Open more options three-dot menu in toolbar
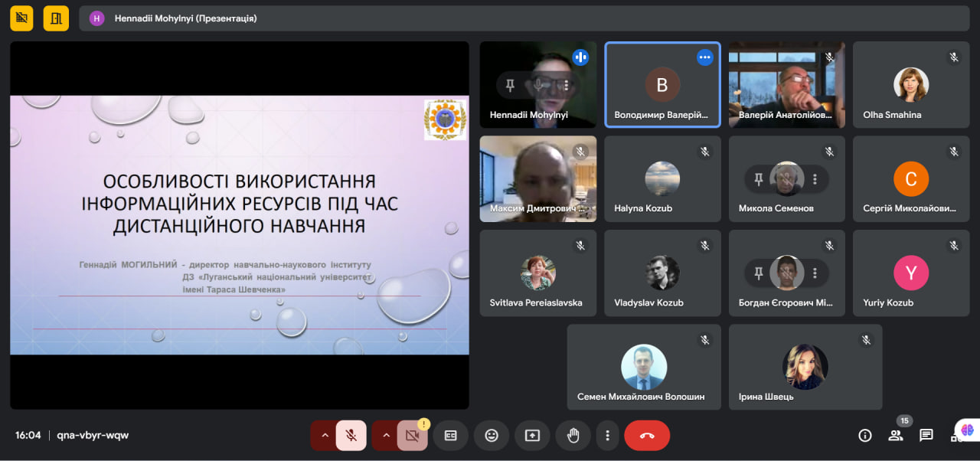The image size is (980, 461). pyautogui.click(x=607, y=435)
